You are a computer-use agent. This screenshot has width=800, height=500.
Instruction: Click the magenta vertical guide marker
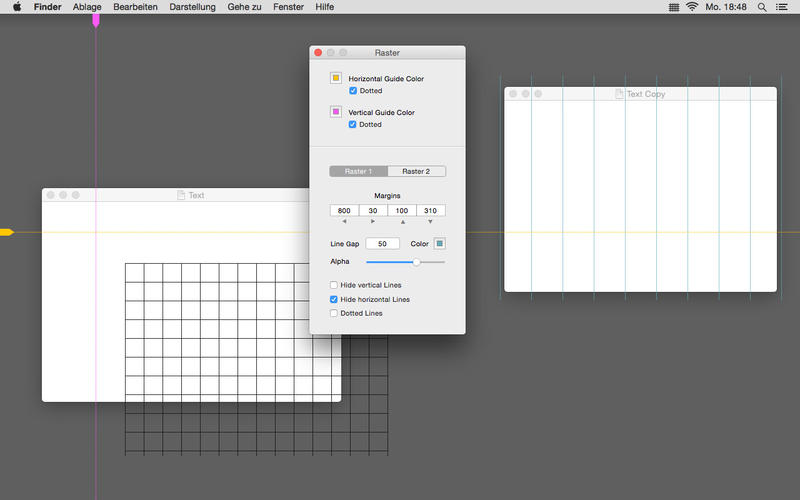pos(95,21)
